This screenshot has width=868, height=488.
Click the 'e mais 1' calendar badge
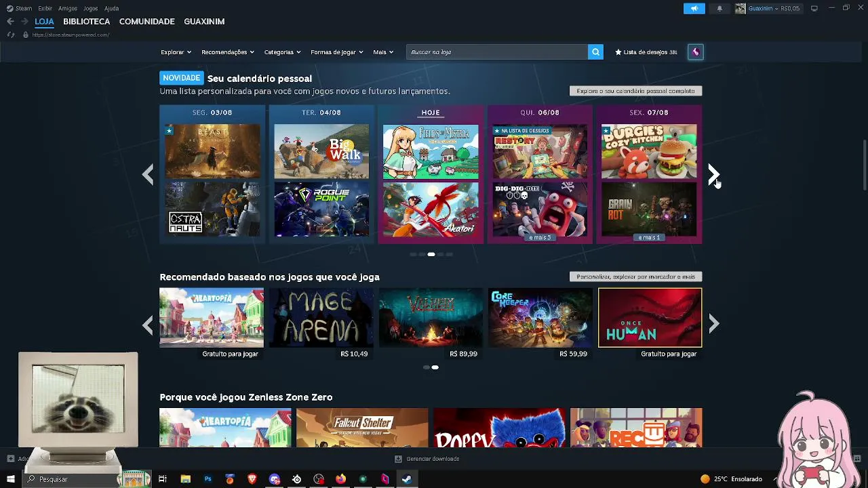(x=649, y=238)
